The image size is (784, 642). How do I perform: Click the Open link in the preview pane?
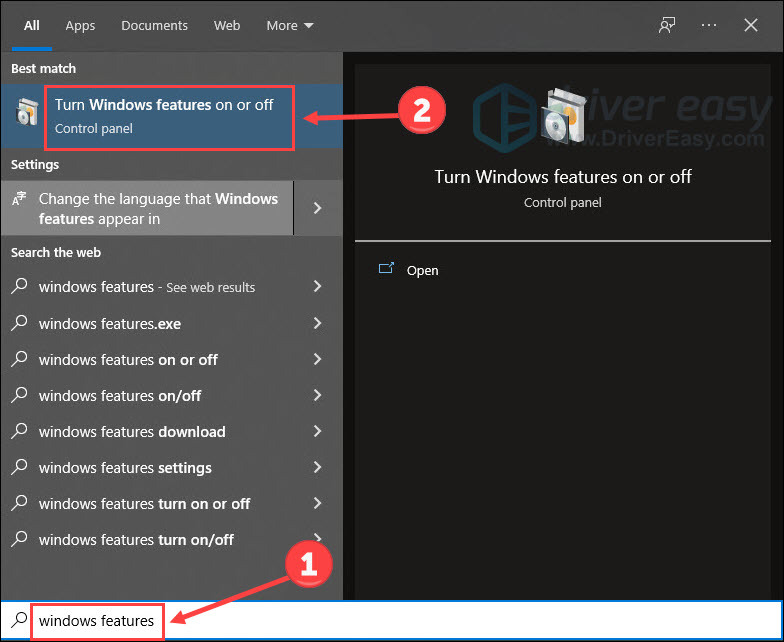point(422,270)
